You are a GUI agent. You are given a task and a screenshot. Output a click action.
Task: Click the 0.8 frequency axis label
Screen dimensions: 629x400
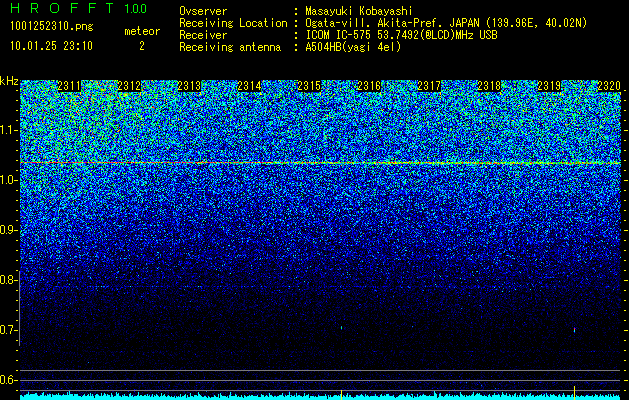(9, 280)
